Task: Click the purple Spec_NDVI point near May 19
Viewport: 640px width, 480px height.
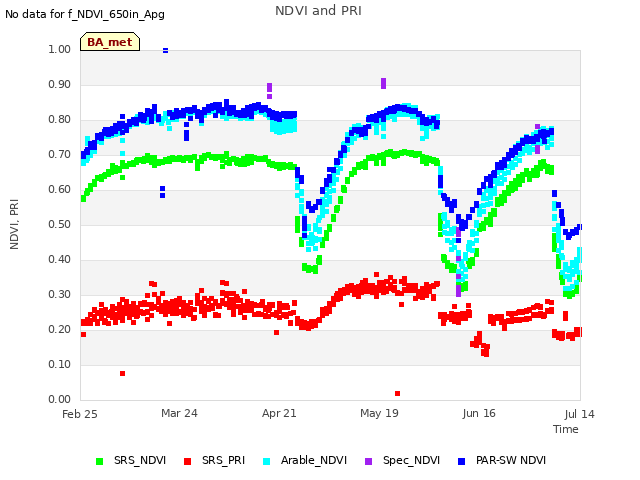Action: pyautogui.click(x=383, y=83)
